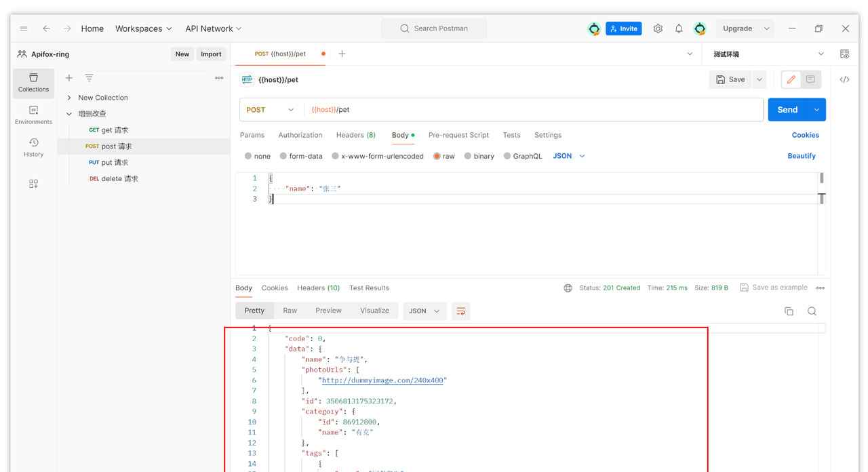Search within the response body
This screenshot has height=472, width=868.
[812, 311]
